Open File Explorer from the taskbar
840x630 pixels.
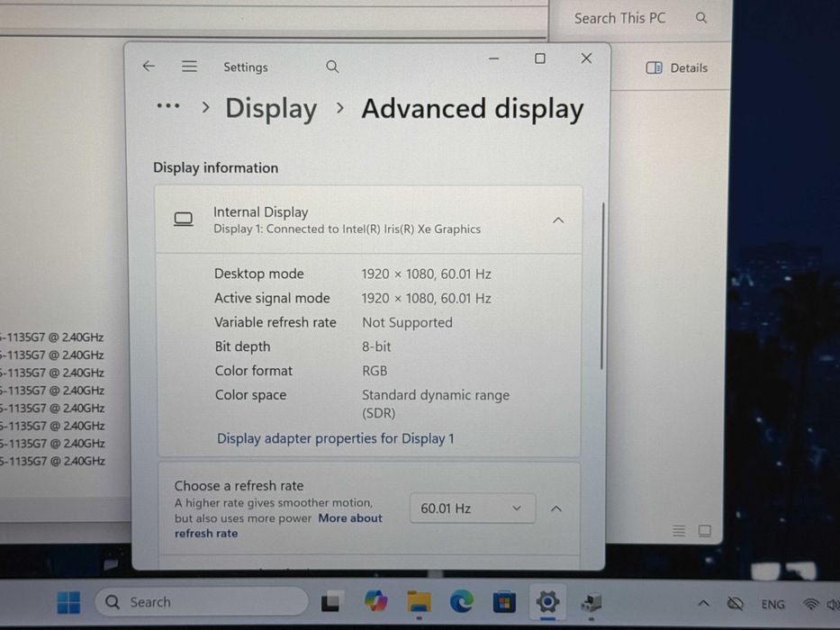419,601
